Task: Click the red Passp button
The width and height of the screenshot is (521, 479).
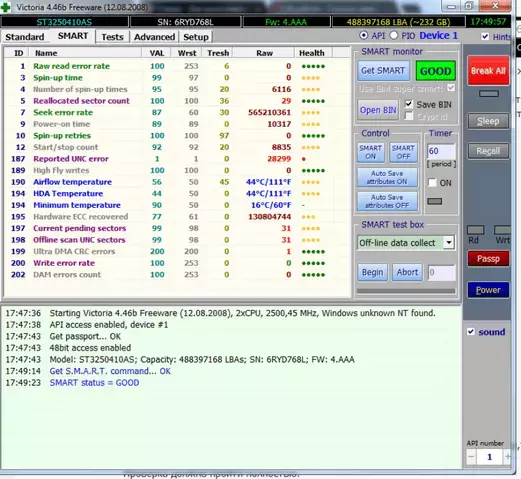Action: point(488,259)
